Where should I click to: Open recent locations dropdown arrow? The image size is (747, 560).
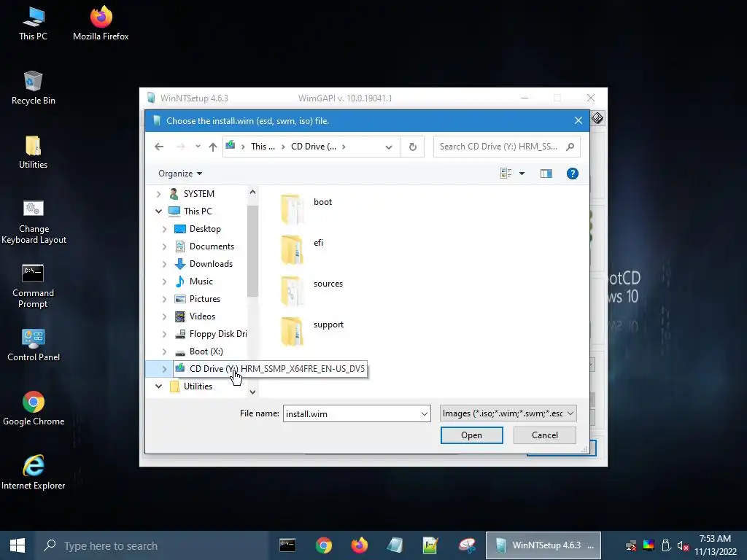click(x=198, y=147)
